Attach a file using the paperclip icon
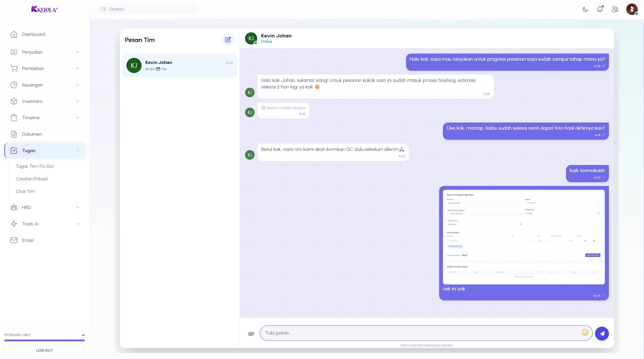 (x=251, y=334)
